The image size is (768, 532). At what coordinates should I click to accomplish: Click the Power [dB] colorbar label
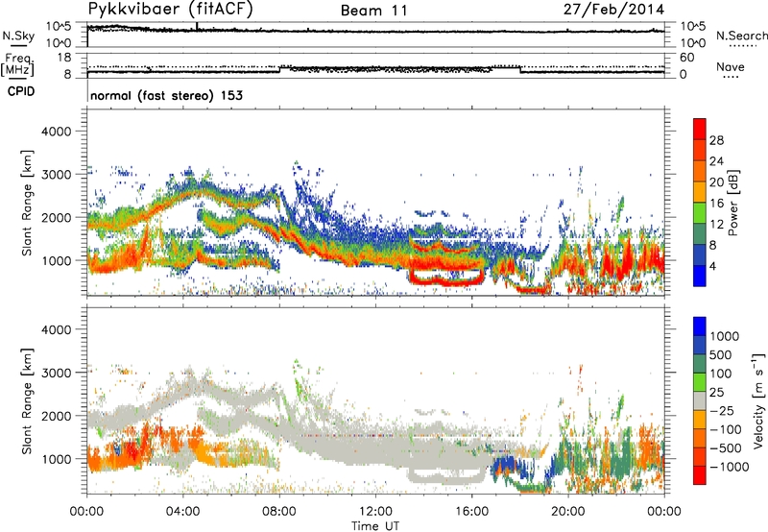[x=732, y=203]
